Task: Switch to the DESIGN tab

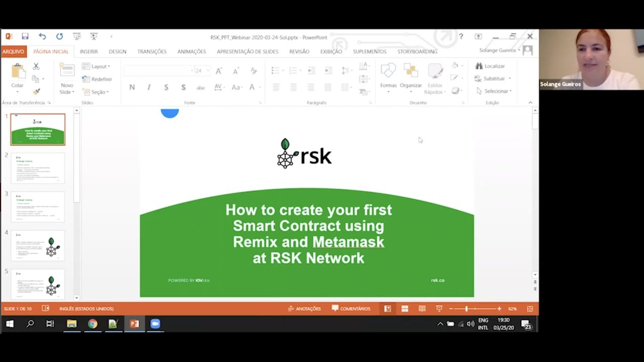Action: pos(117,51)
